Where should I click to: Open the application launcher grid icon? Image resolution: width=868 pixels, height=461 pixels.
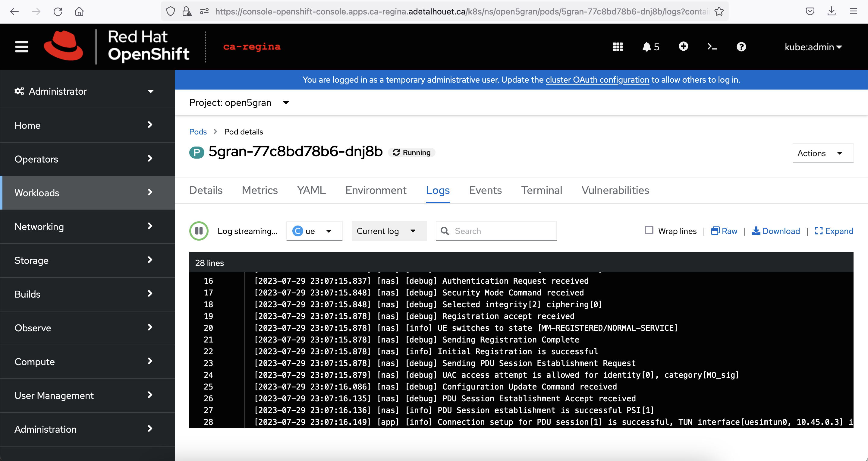617,47
